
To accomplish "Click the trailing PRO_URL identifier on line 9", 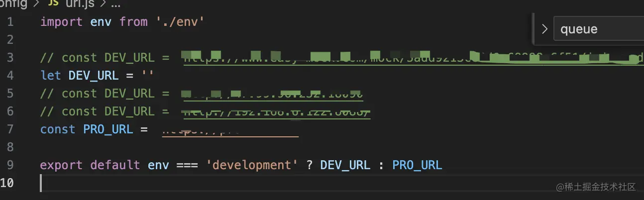I will 417,165.
